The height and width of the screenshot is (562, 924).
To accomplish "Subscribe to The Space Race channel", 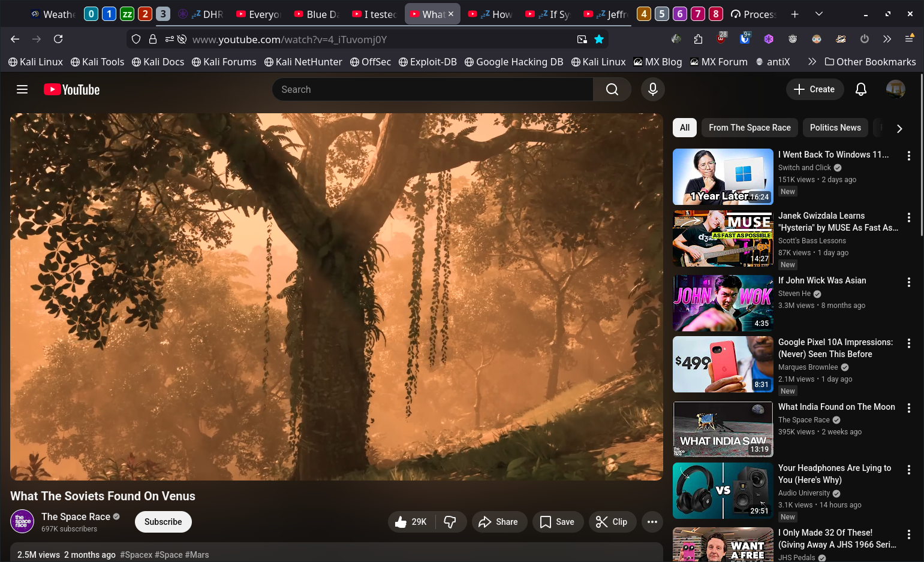I will point(163,522).
